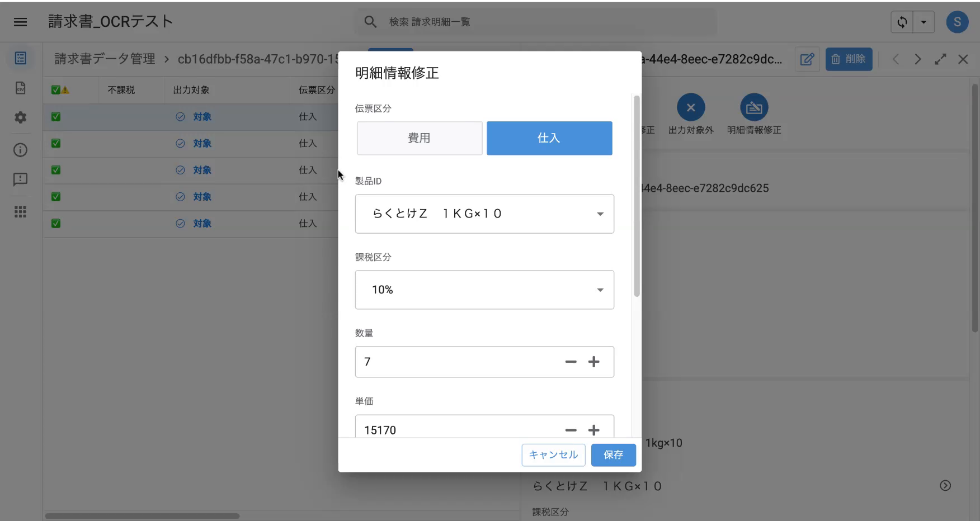Open the dropdown arrow beside sync
Image resolution: width=980 pixels, height=521 pixels.
[924, 22]
